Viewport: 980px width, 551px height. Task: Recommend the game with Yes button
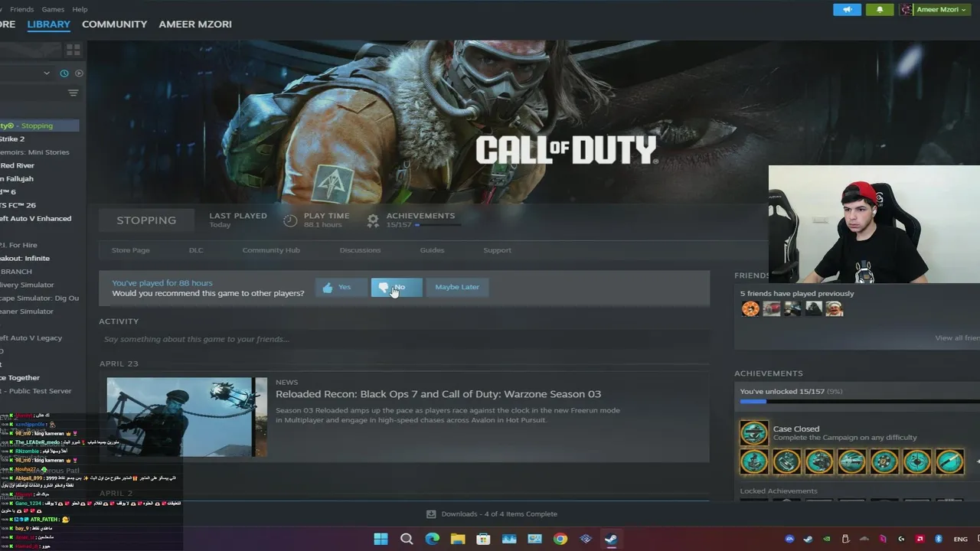341,287
